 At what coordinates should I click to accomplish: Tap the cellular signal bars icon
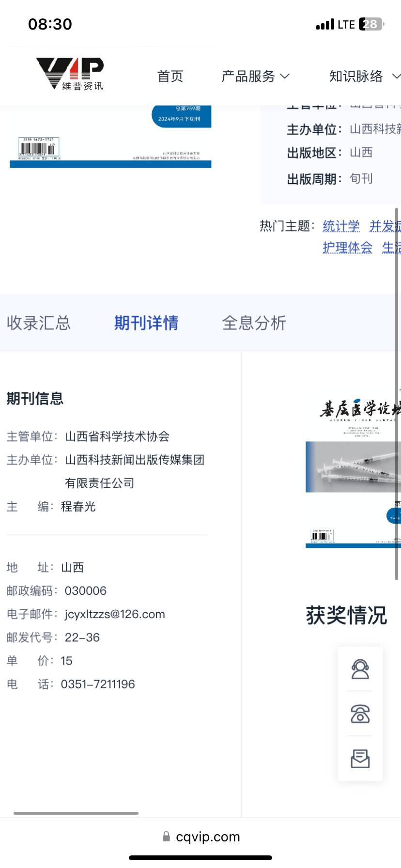(325, 24)
